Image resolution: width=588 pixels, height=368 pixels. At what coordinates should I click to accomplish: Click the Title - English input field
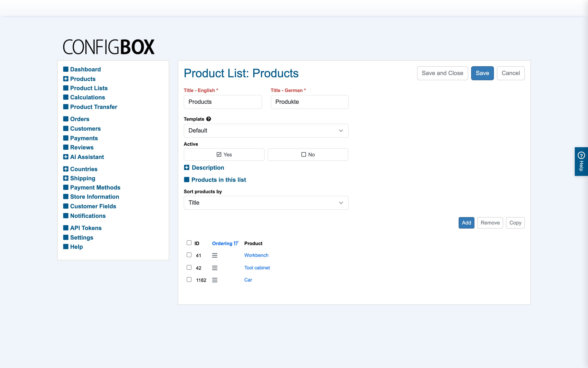(x=223, y=102)
